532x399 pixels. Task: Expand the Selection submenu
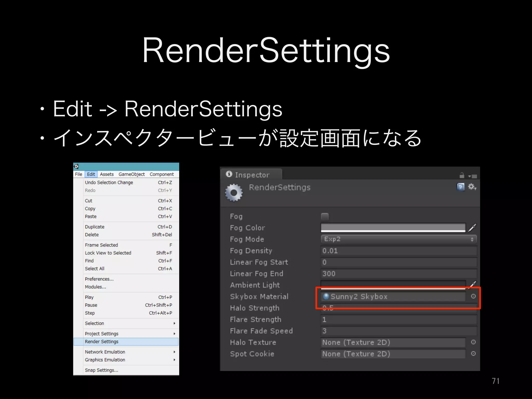click(x=131, y=323)
